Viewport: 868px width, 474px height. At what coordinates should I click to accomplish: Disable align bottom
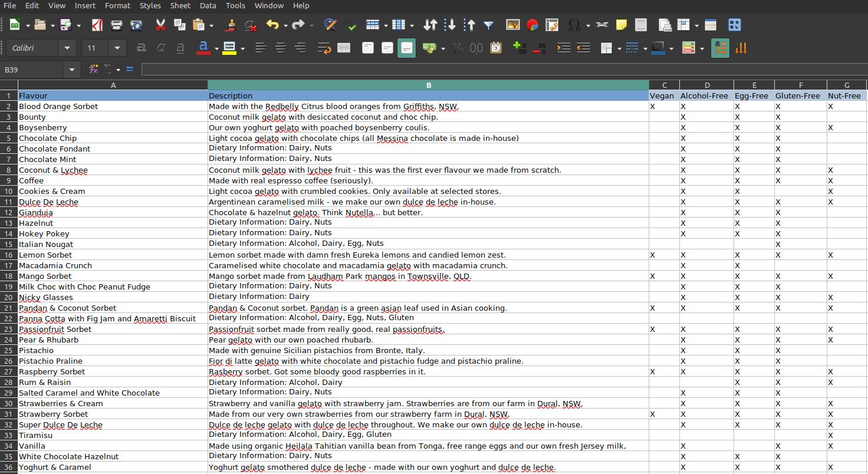coord(407,48)
